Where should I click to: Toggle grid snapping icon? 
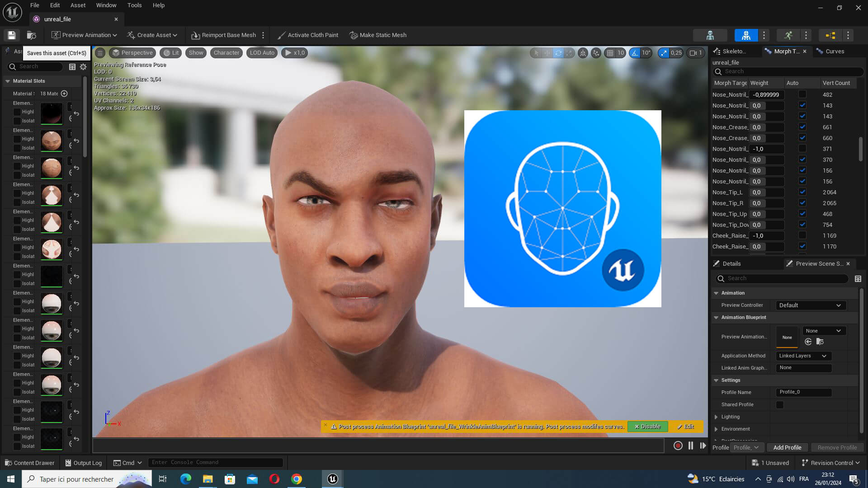[x=610, y=53]
